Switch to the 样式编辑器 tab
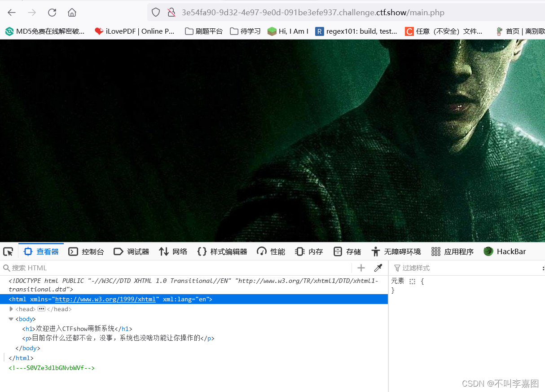Image resolution: width=545 pixels, height=392 pixels. [x=222, y=251]
